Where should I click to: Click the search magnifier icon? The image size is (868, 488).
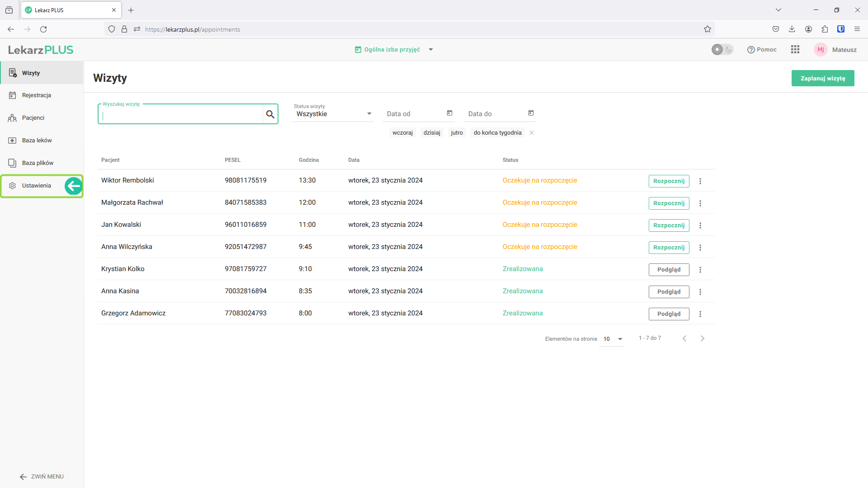click(x=270, y=114)
